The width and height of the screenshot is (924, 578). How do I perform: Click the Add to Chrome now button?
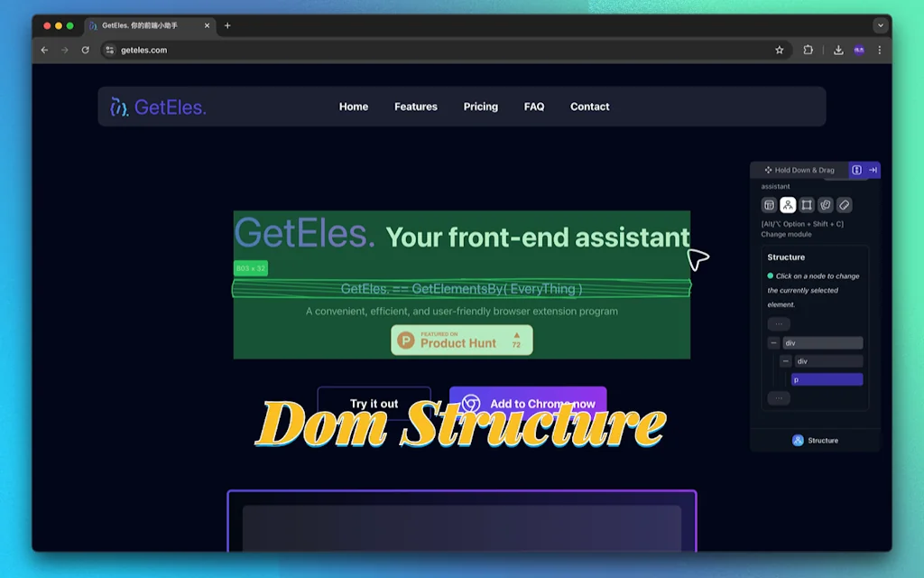click(528, 404)
